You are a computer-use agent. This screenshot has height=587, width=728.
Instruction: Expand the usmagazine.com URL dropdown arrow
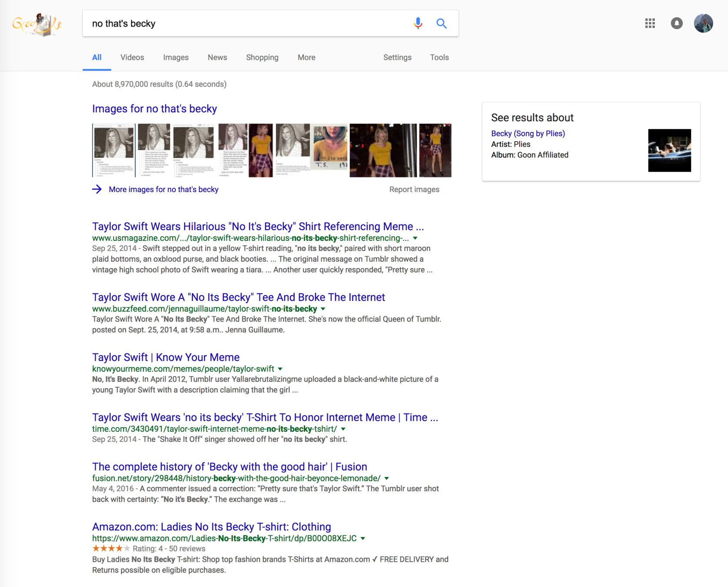(x=415, y=238)
